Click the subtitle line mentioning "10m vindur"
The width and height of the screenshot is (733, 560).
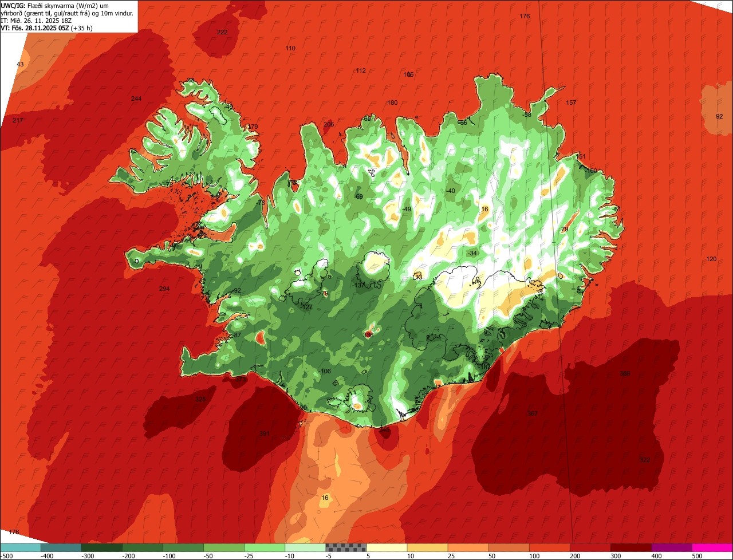[67, 13]
